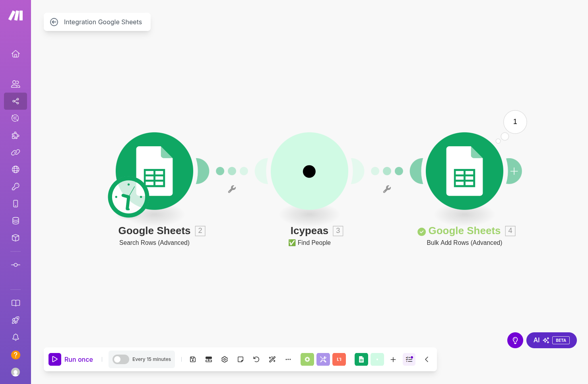Open the Every 15 minutes schedule setting
The height and width of the screenshot is (384, 588).
tap(151, 359)
